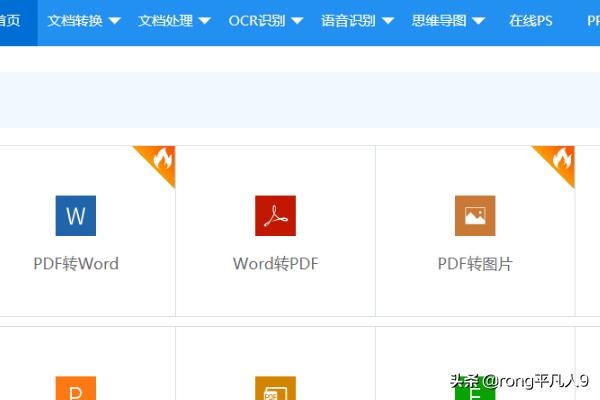The width and height of the screenshot is (600, 400).
Task: Expand the 文档转换 dropdown arrow
Action: 114,21
